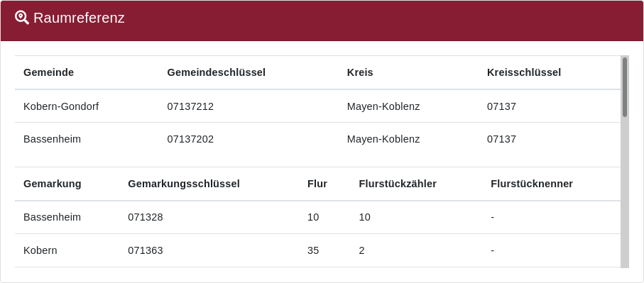Select the Gemeindeschlüssel column header
Screen dimensions: 644x283
point(216,72)
